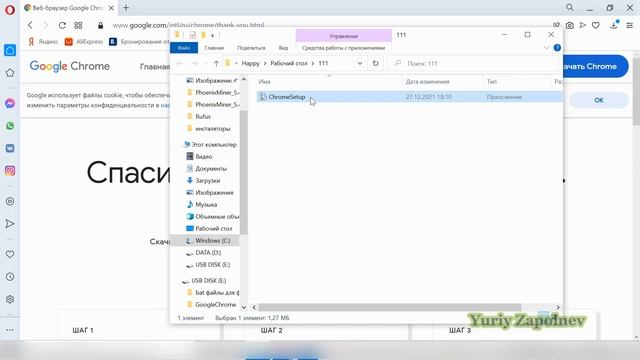The image size is (640, 360).
Task: Go up one folder level in Explorer
Action: [216, 63]
